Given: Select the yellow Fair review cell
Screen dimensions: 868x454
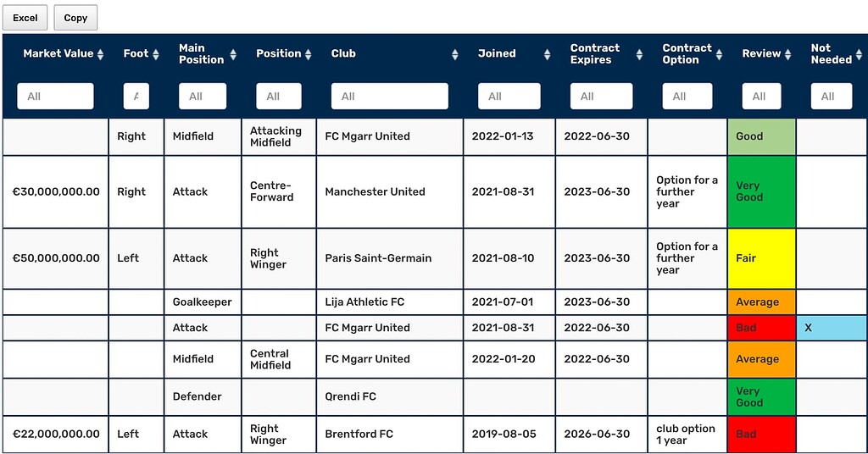Looking at the screenshot, I should coord(762,258).
